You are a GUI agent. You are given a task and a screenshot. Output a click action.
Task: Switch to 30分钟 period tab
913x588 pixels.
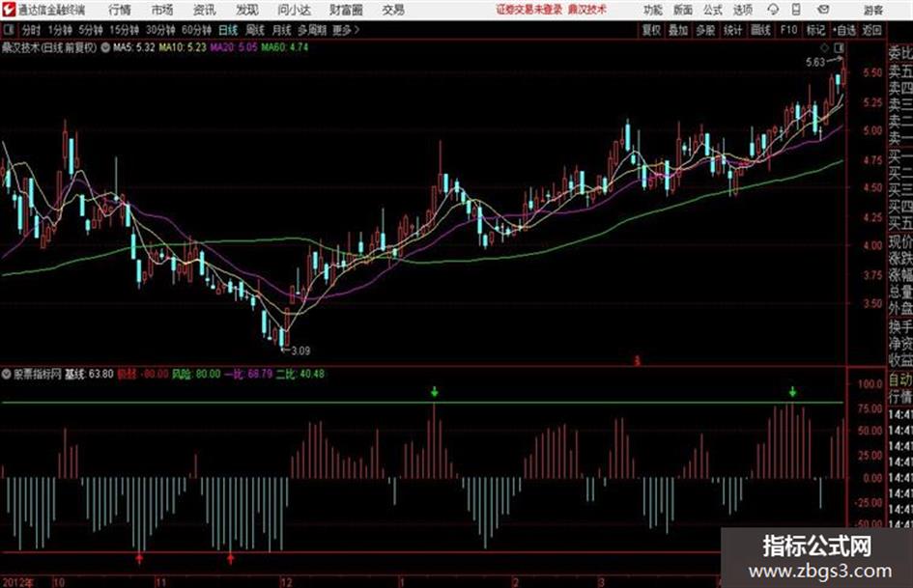point(160,30)
